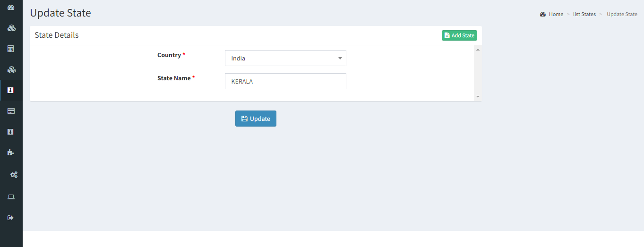Click the State Name field containing KERALA
Screen dimensions: 644x247
pyautogui.click(x=285, y=81)
